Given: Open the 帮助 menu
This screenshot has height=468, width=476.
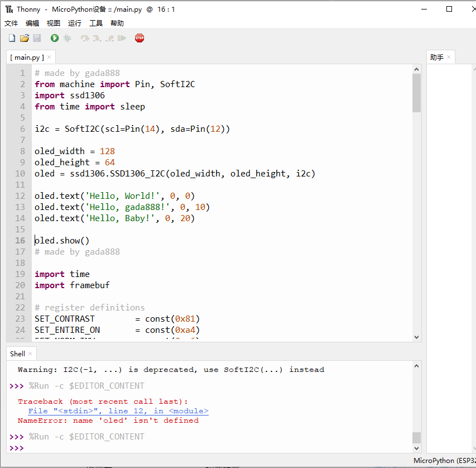Looking at the screenshot, I should [x=117, y=23].
